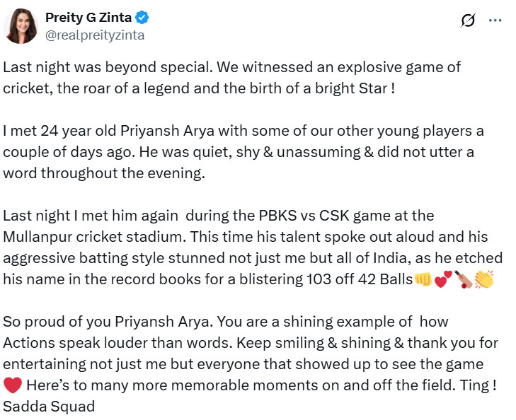This screenshot has height=420, width=516.
Task: Click the red heart emoji
Action: [x=13, y=385]
